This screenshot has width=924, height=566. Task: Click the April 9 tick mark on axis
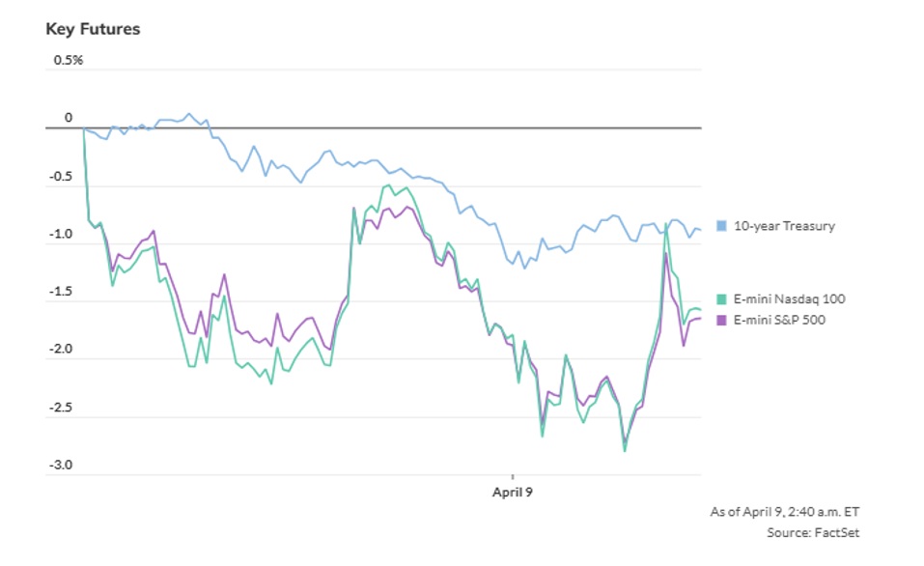(513, 478)
